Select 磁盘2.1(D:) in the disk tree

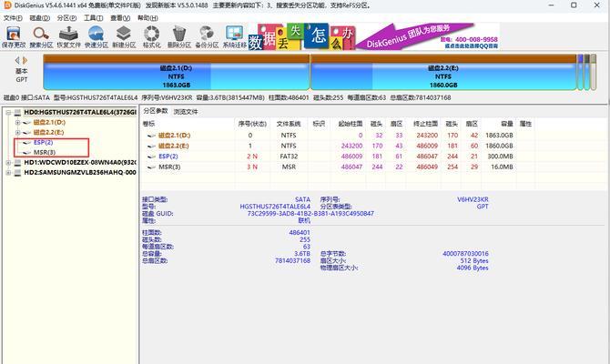pos(49,123)
